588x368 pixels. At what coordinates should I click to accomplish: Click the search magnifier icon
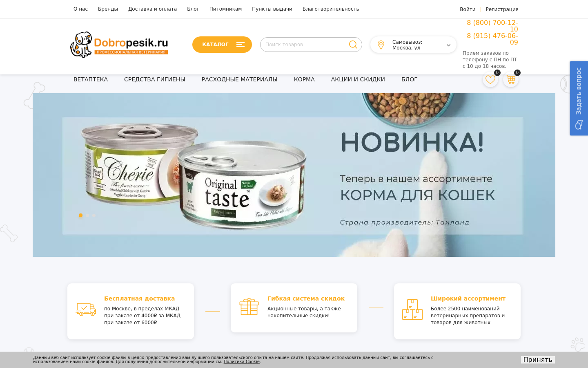(x=353, y=45)
